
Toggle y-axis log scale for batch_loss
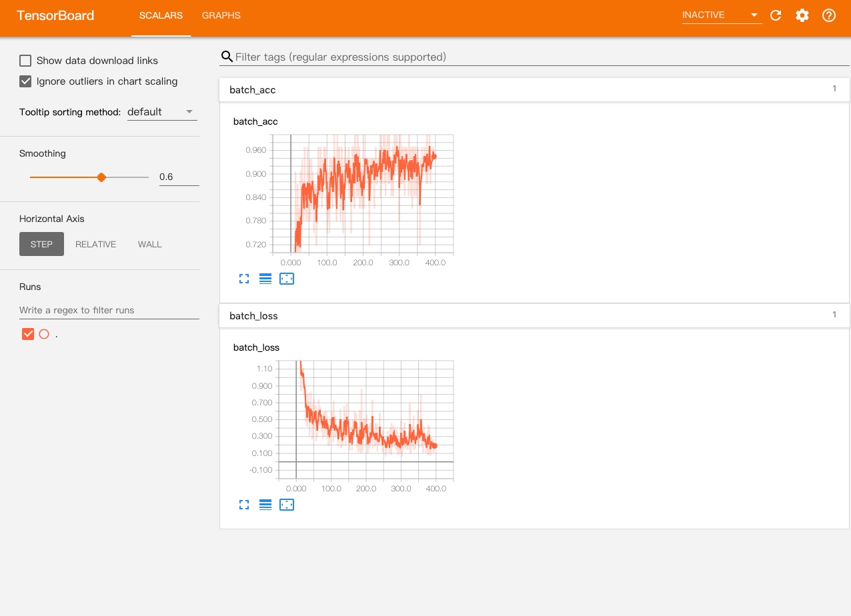[265, 505]
